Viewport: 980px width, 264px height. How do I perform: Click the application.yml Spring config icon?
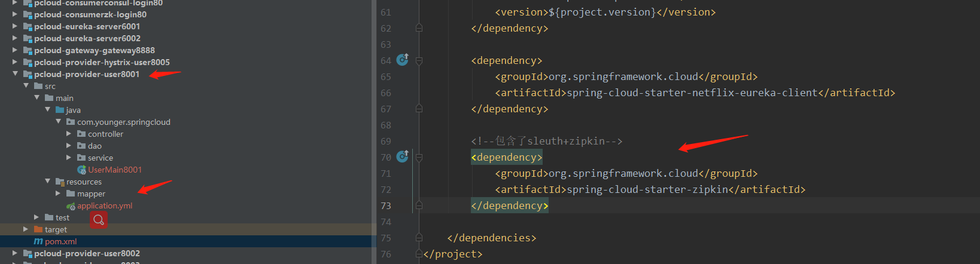tap(71, 206)
